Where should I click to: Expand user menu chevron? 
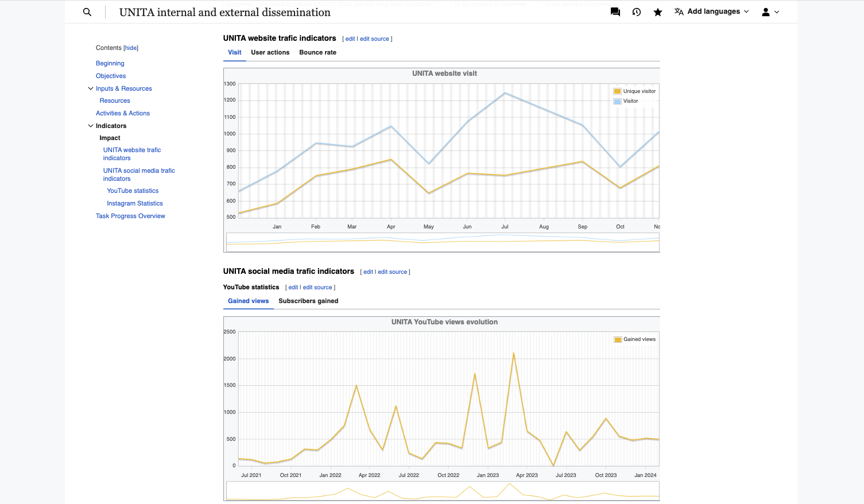pyautogui.click(x=777, y=12)
